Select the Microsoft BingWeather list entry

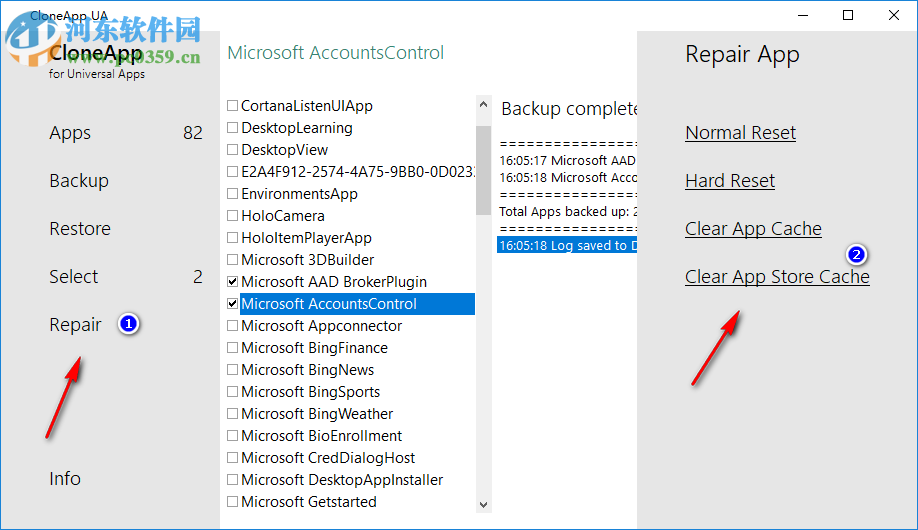(317, 414)
